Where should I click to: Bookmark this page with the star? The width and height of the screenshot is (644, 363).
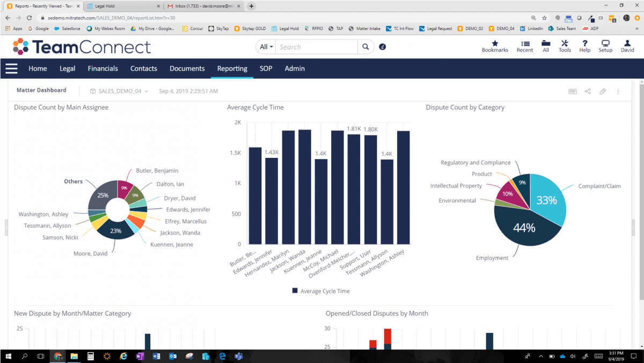pyautogui.click(x=544, y=18)
